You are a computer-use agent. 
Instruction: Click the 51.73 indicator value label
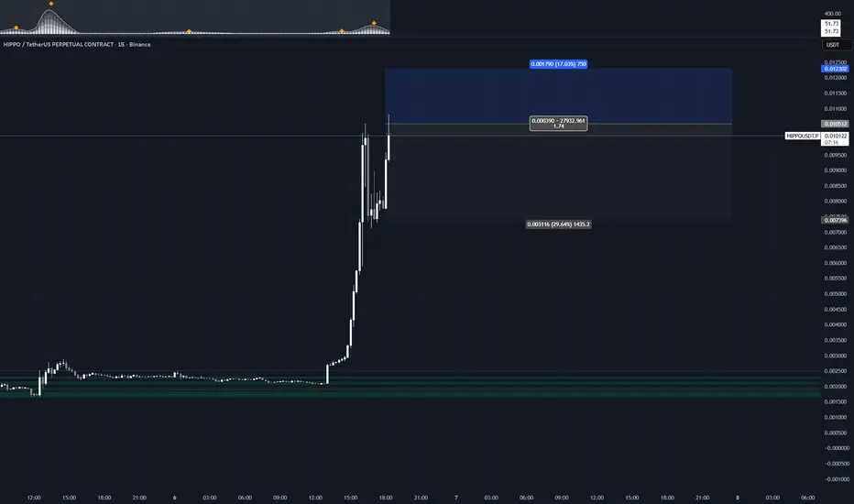coord(831,27)
